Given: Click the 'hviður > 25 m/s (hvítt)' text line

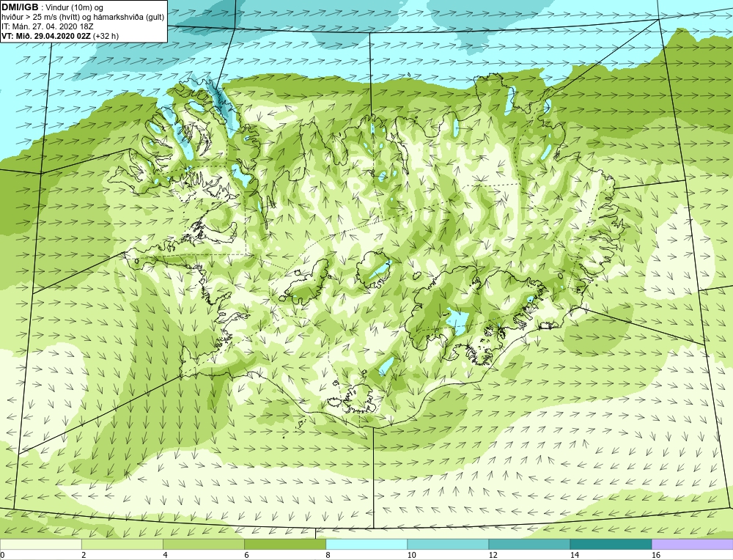Looking at the screenshot, I should pyautogui.click(x=83, y=18).
